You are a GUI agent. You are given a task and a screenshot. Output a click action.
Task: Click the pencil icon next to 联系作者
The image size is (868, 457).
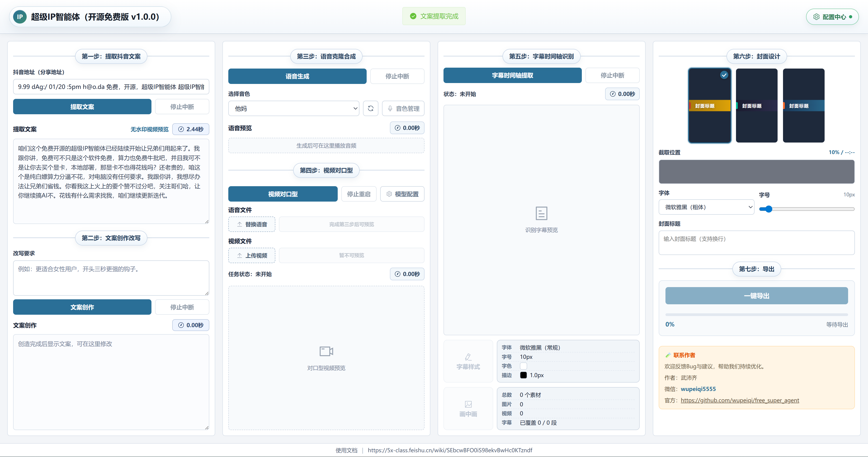(x=668, y=355)
